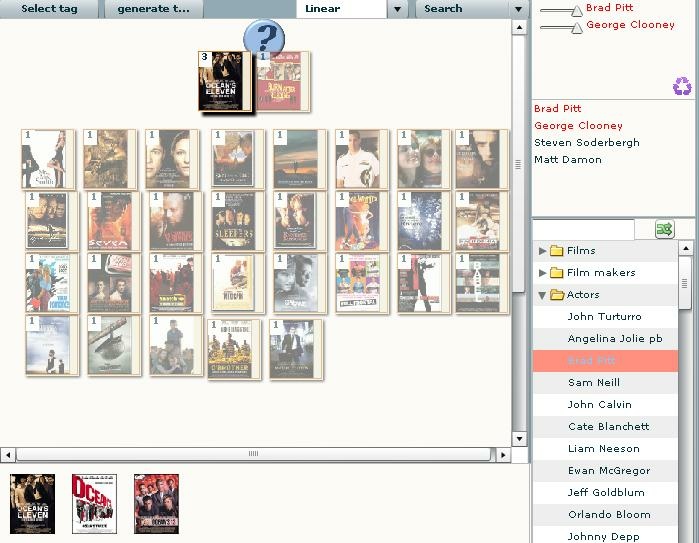The width and height of the screenshot is (699, 543).
Task: Select Brad Pitt in the tag list
Action: [x=557, y=108]
